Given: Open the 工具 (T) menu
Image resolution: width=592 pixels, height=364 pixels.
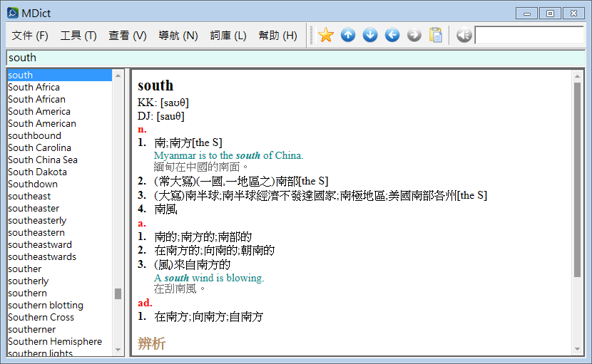Looking at the screenshot, I should [78, 36].
